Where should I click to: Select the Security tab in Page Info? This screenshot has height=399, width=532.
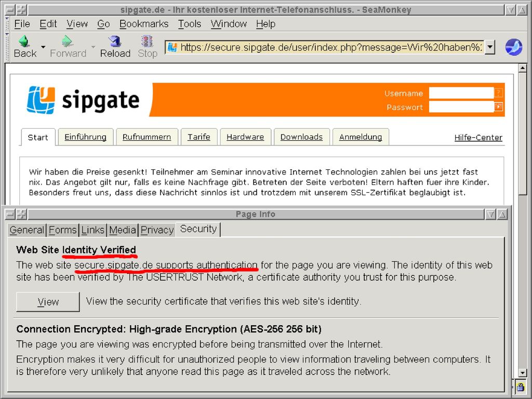point(198,229)
